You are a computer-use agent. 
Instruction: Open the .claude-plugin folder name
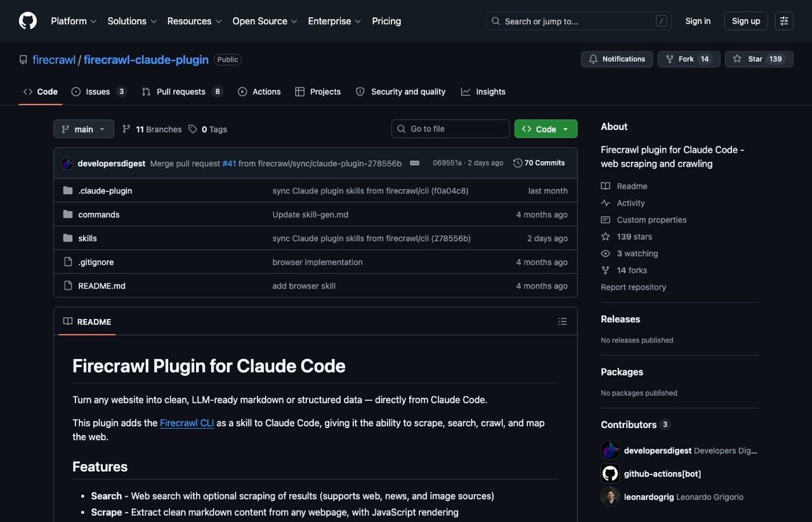105,190
